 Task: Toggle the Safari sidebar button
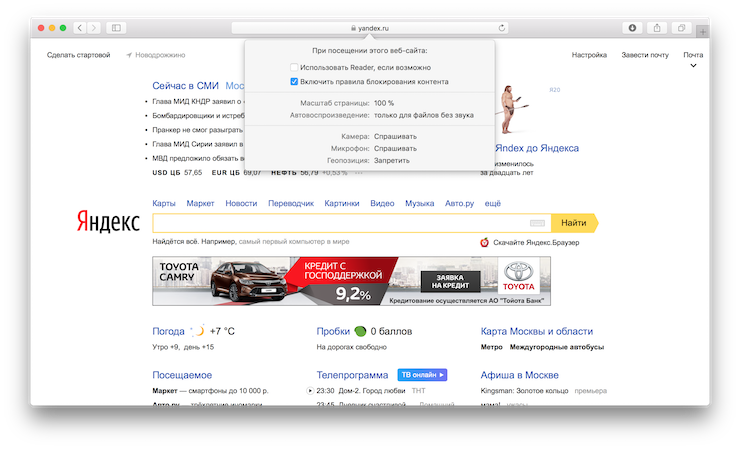pyautogui.click(x=116, y=28)
